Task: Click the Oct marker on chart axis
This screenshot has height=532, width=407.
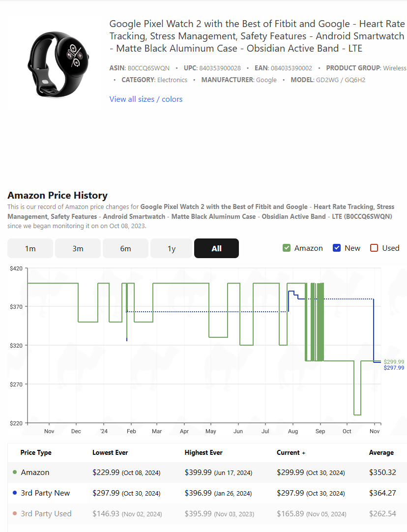Action: [x=347, y=431]
